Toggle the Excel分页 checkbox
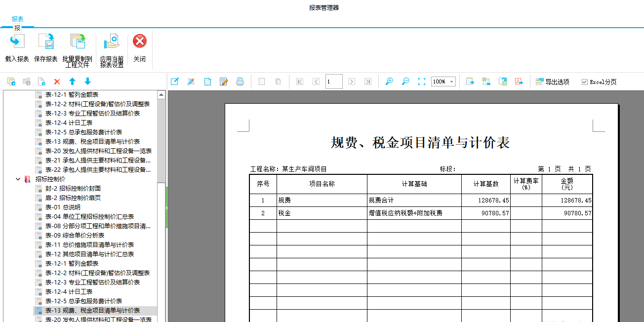Screen dimensions: 644x322 click(585, 82)
